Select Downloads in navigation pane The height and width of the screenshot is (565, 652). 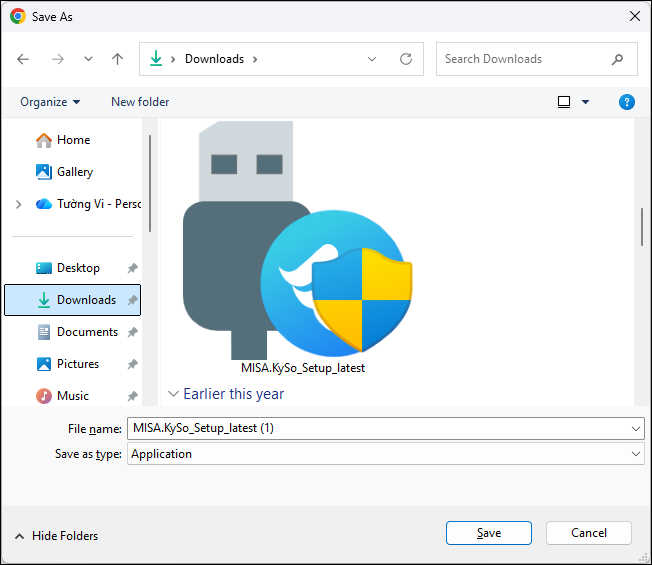click(72, 300)
